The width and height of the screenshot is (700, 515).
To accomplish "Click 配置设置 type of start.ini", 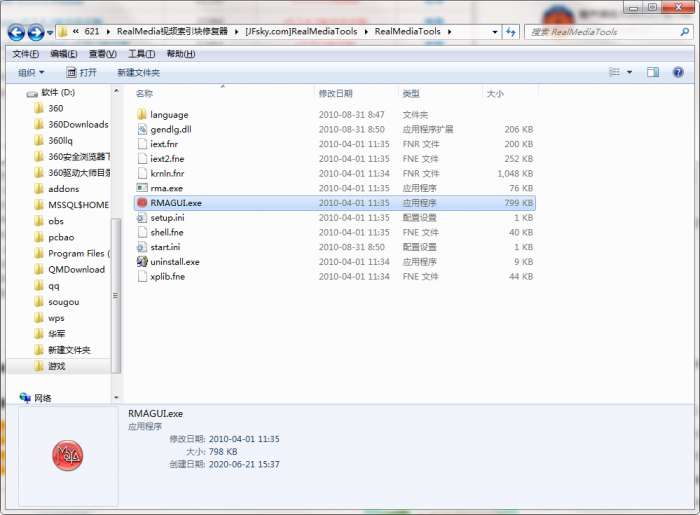I will 419,247.
